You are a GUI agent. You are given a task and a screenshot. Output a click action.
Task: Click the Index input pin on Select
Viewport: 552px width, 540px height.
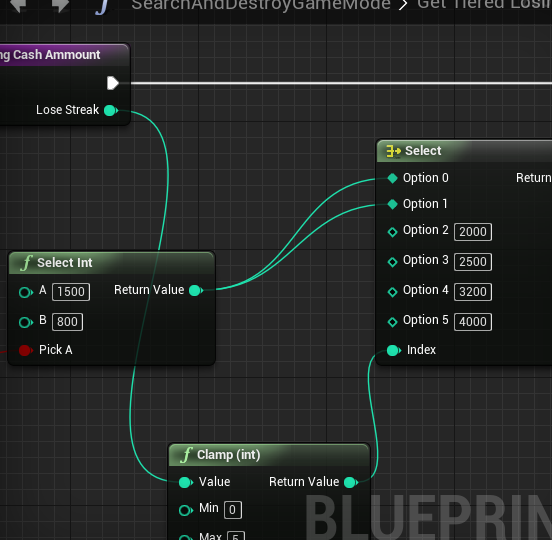[393, 350]
